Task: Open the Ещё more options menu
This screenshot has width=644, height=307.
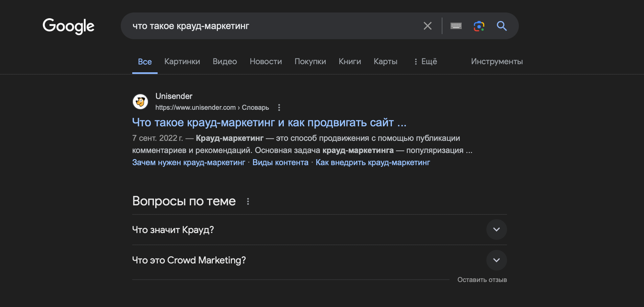Action: tap(425, 61)
